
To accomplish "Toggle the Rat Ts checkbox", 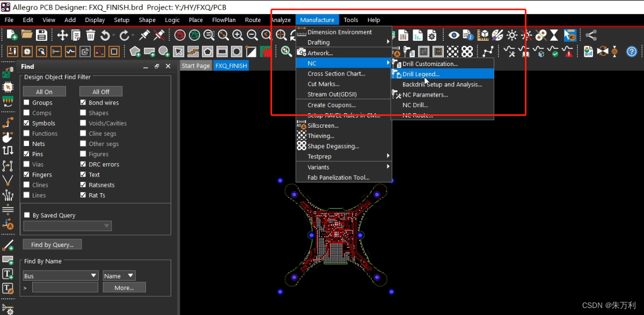I will pyautogui.click(x=83, y=195).
